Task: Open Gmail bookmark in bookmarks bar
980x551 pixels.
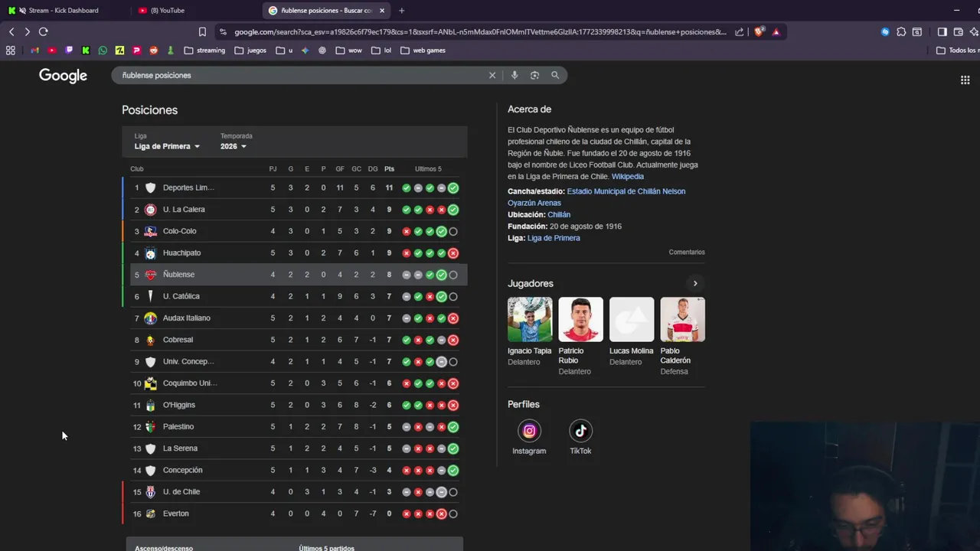Action: tap(35, 51)
